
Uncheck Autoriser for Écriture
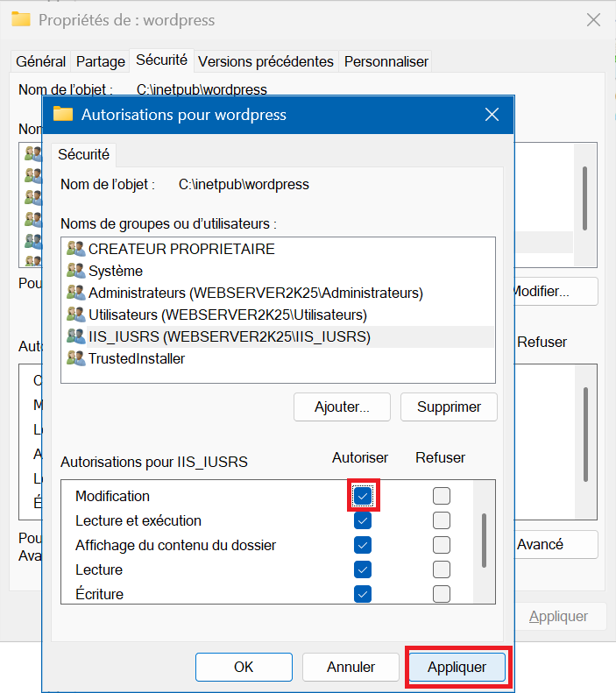[x=363, y=594]
